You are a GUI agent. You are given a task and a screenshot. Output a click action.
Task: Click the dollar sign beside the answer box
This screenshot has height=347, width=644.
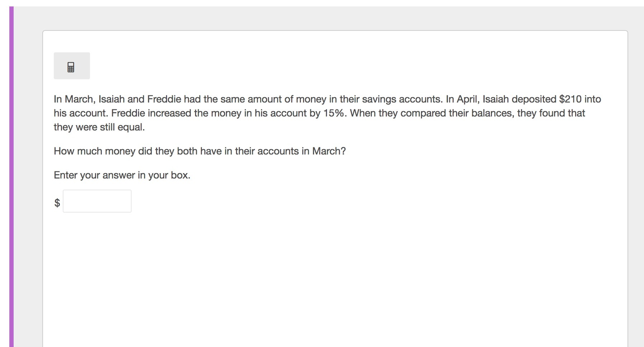tap(57, 203)
